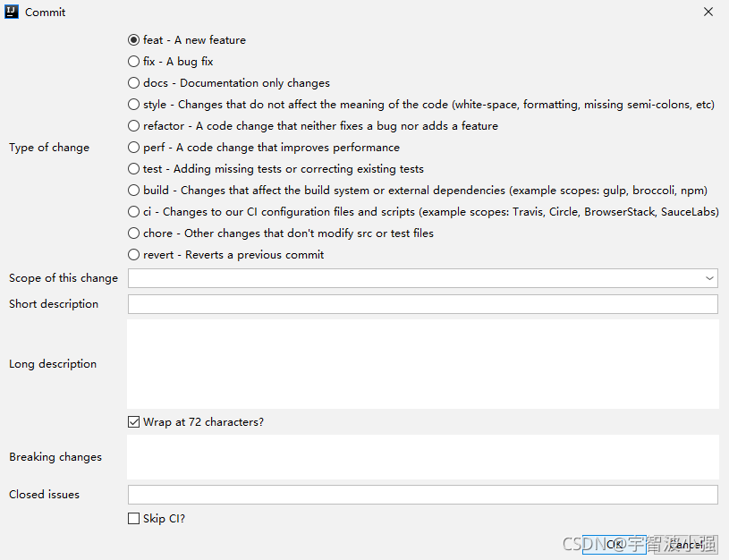Enable the 'Skip CI?' checkbox

pyautogui.click(x=134, y=519)
